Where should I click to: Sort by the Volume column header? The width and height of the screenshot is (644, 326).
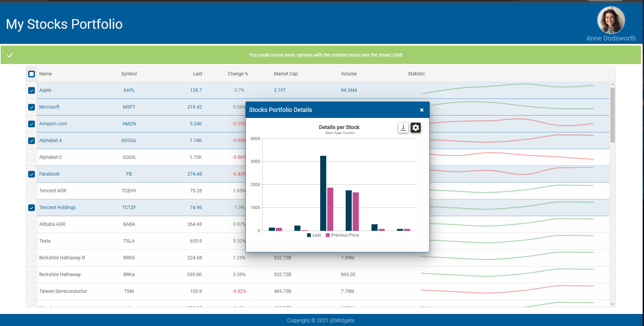coord(349,74)
